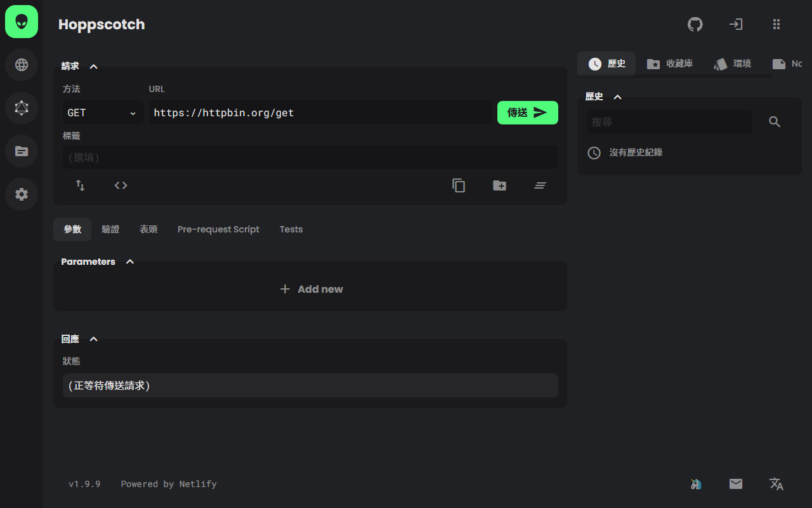Switch to the 收藏庫 tab

pyautogui.click(x=670, y=63)
